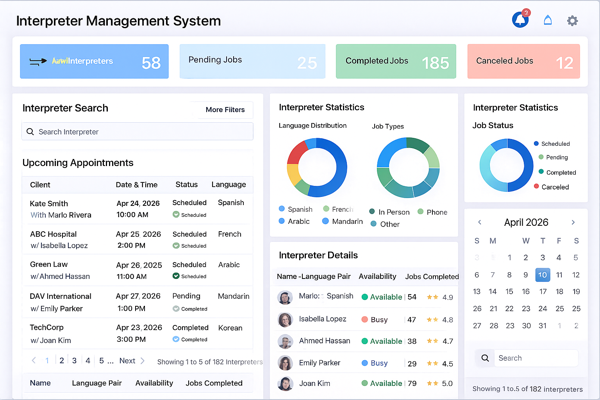Click the Scheduled legend blue dot
This screenshot has height=400, width=600.
[x=536, y=144]
